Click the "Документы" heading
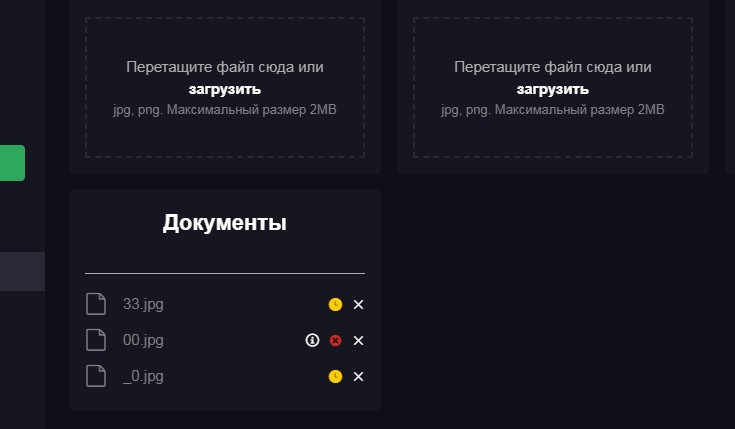 (225, 223)
